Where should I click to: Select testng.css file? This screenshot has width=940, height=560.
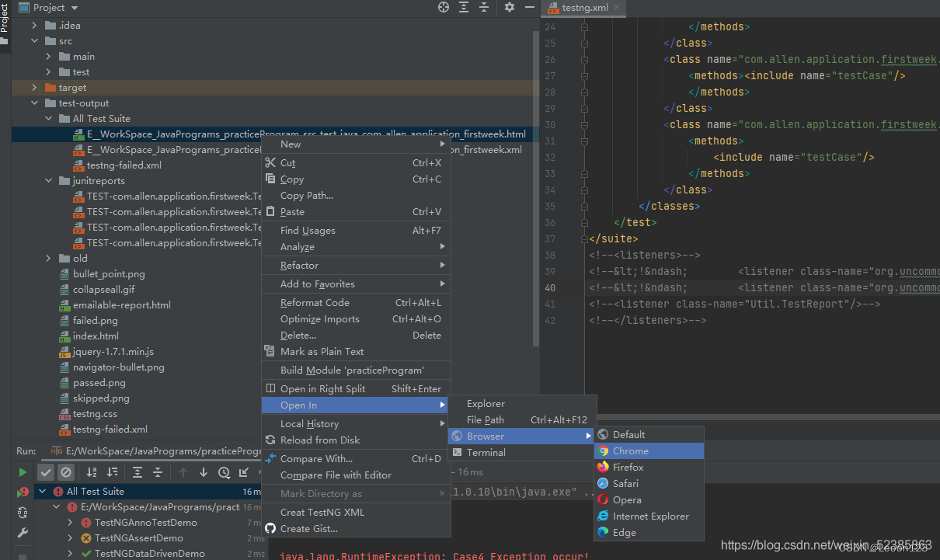[95, 414]
